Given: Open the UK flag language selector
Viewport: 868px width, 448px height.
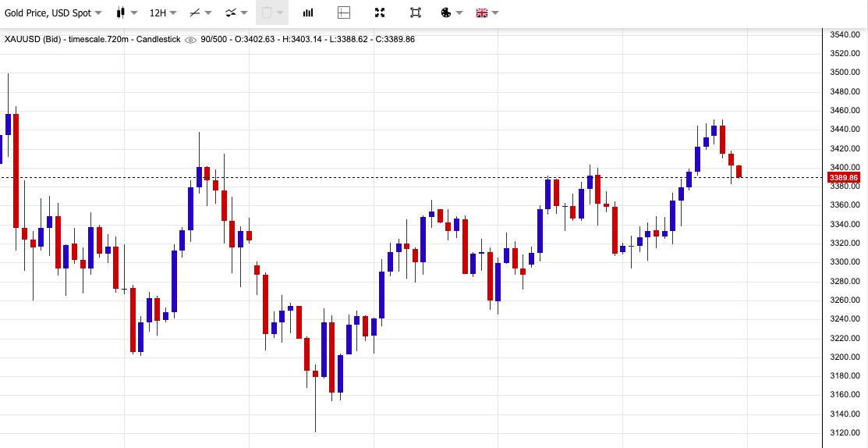Looking at the screenshot, I should point(482,12).
